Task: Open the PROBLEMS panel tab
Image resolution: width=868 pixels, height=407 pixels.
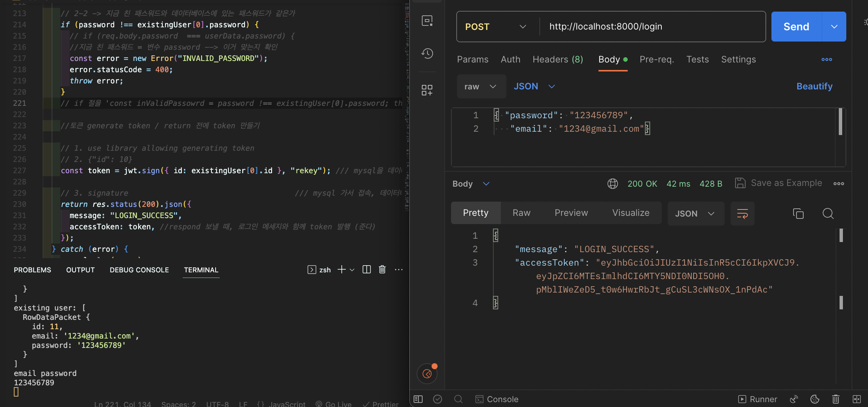Action: coord(33,270)
